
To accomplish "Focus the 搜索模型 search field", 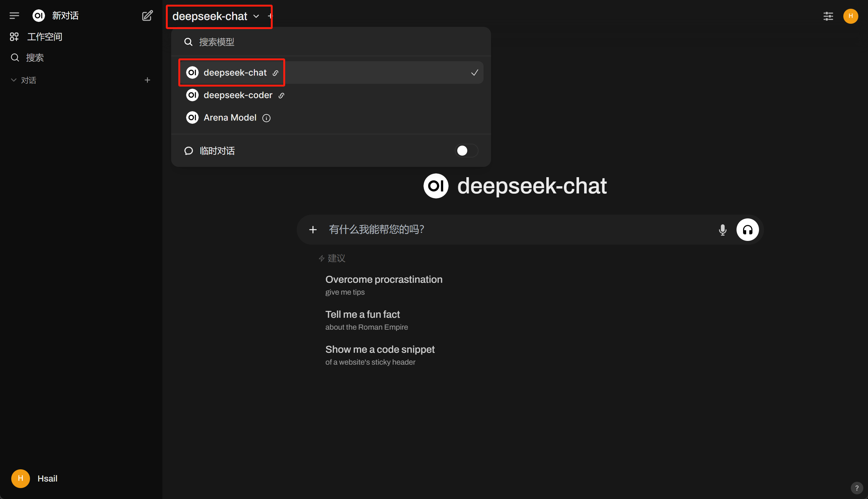I will pos(331,42).
